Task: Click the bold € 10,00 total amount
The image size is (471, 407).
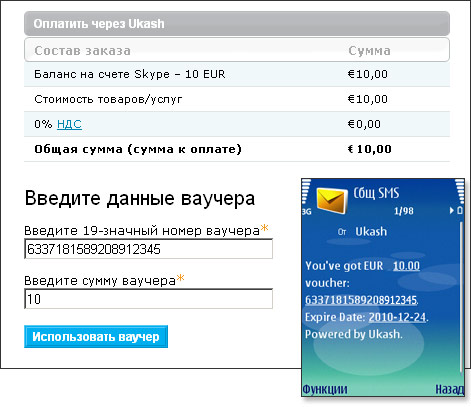Action: tap(369, 149)
